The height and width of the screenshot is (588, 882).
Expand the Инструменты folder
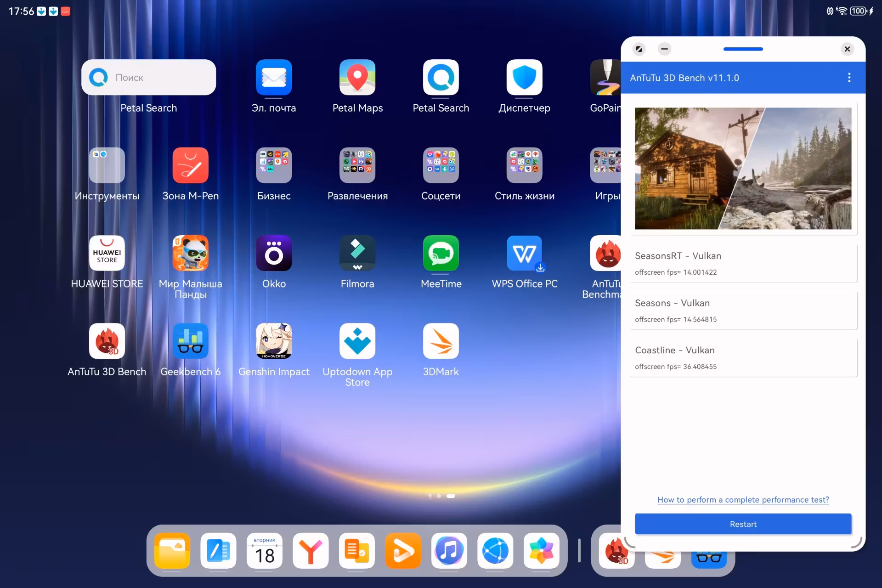(107, 165)
